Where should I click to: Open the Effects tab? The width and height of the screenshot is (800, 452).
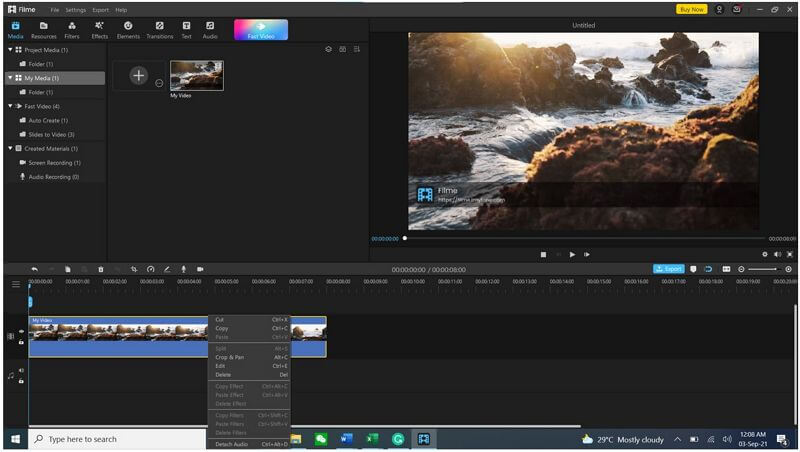pyautogui.click(x=99, y=30)
